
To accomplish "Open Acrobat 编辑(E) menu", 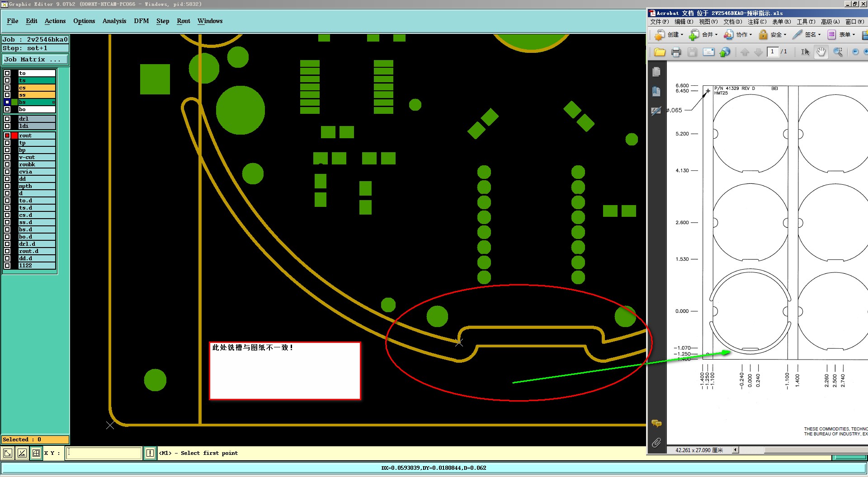I will coord(684,22).
